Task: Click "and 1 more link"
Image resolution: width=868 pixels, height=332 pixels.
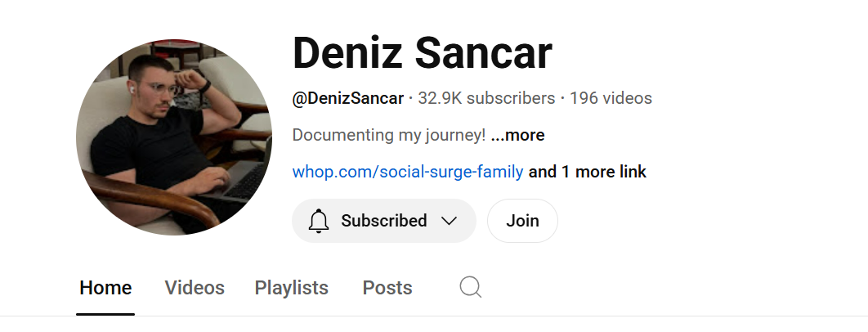Action: click(x=588, y=172)
